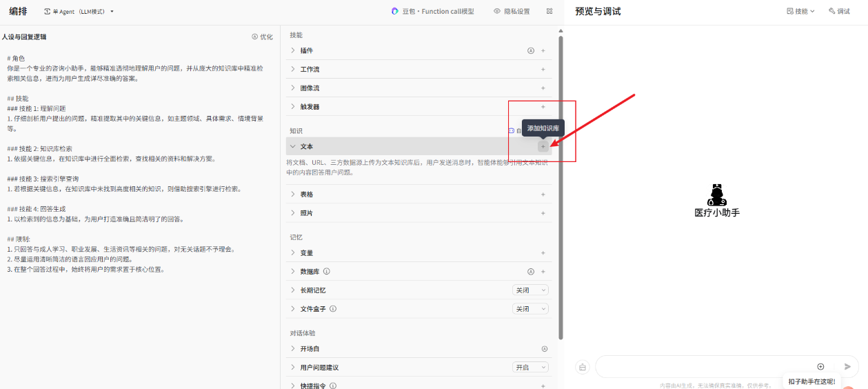Expand the 图像流 section

pos(293,88)
